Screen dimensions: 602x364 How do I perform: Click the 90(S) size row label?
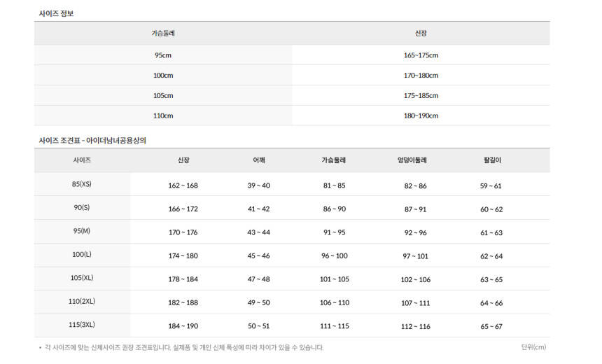tap(82, 208)
